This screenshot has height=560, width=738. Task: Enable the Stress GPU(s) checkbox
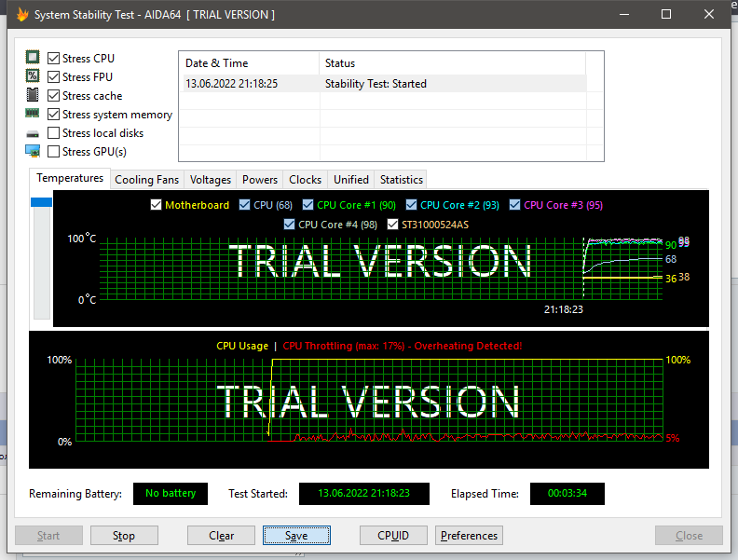click(x=54, y=152)
